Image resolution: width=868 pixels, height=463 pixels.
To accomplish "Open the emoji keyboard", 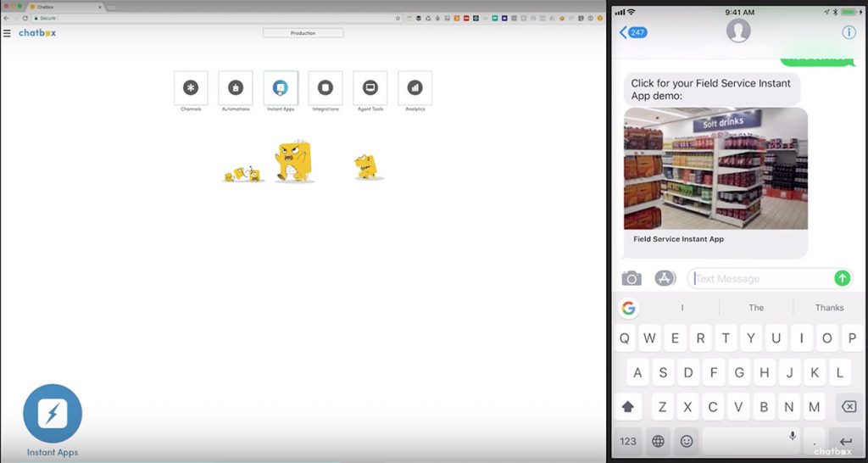I will pos(687,442).
